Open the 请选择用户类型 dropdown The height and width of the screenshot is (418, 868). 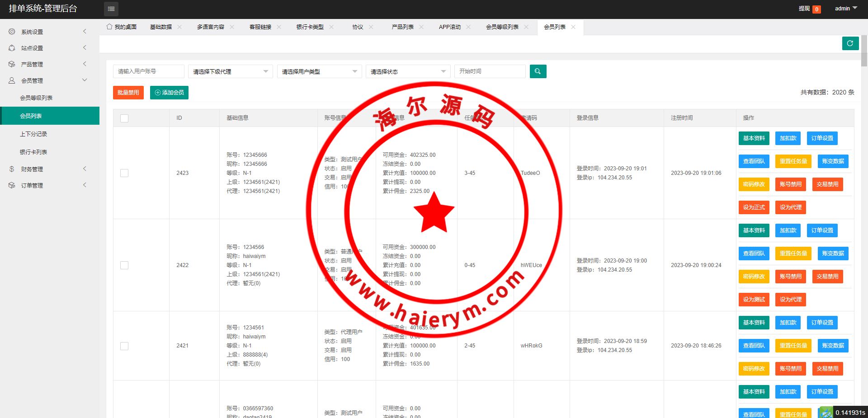pyautogui.click(x=319, y=71)
